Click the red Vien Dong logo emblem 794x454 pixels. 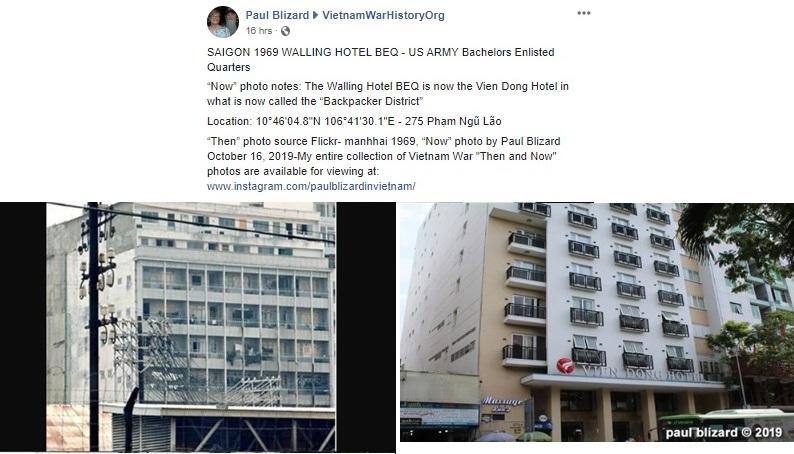coord(566,365)
